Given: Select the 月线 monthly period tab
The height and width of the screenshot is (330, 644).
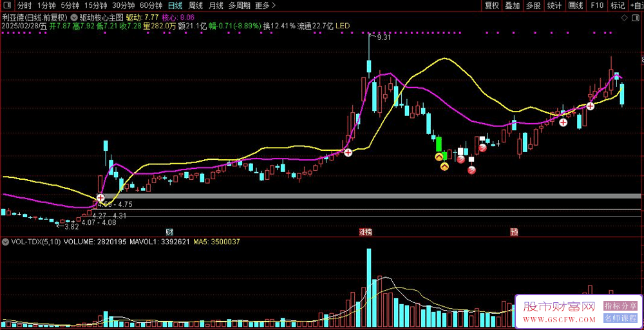Looking at the screenshot, I should [x=216, y=5].
